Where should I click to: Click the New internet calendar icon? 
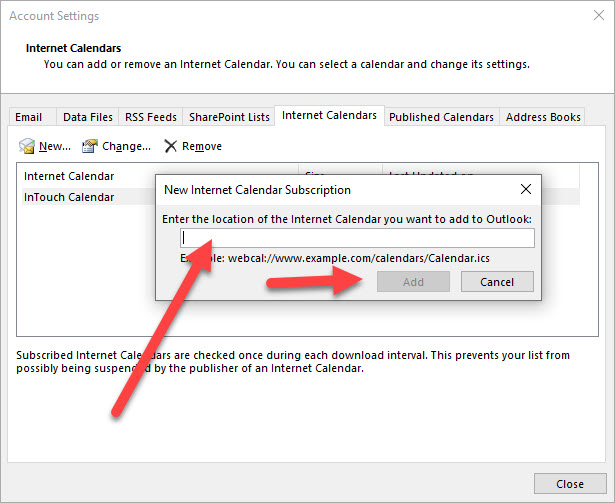(x=27, y=146)
